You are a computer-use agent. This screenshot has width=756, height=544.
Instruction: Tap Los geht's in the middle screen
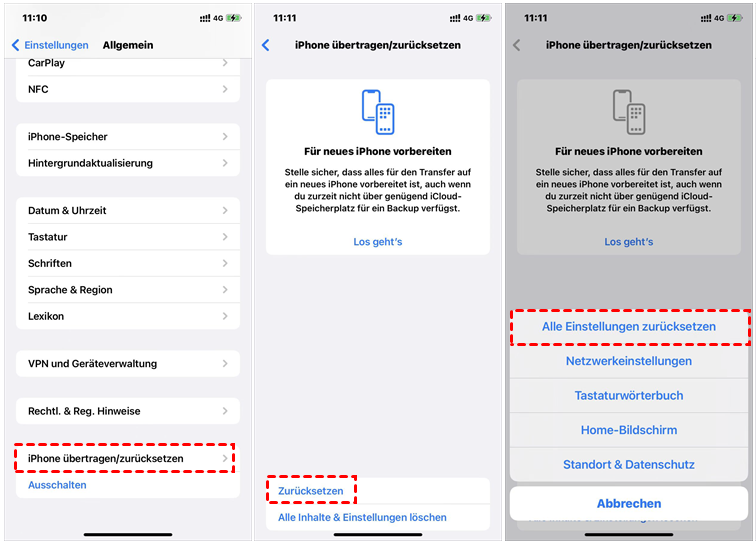378,242
